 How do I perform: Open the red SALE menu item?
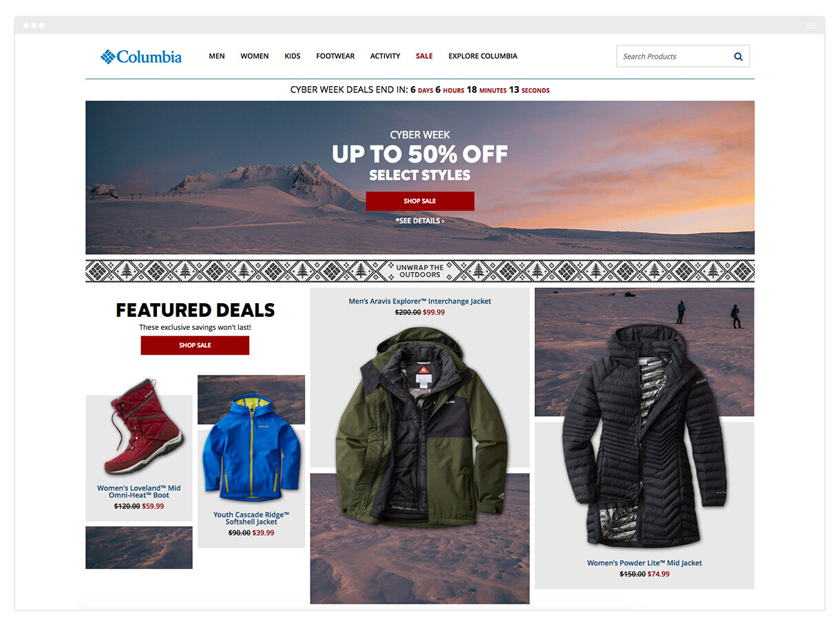[x=424, y=56]
